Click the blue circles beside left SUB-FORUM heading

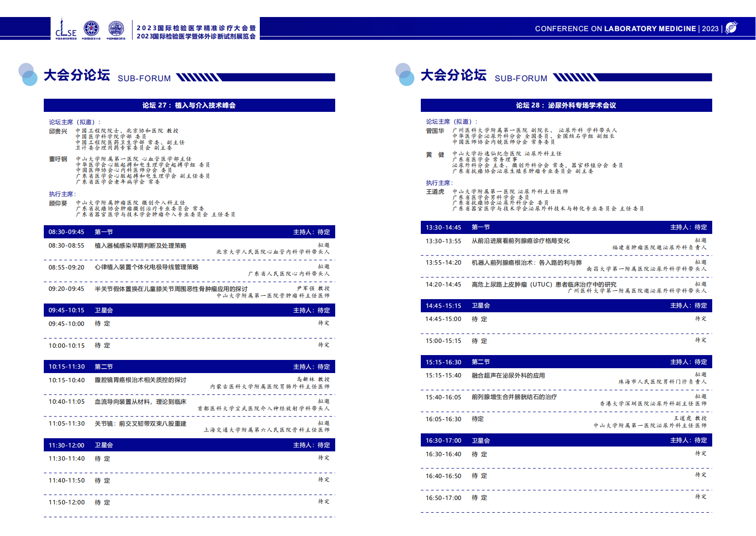28,74
